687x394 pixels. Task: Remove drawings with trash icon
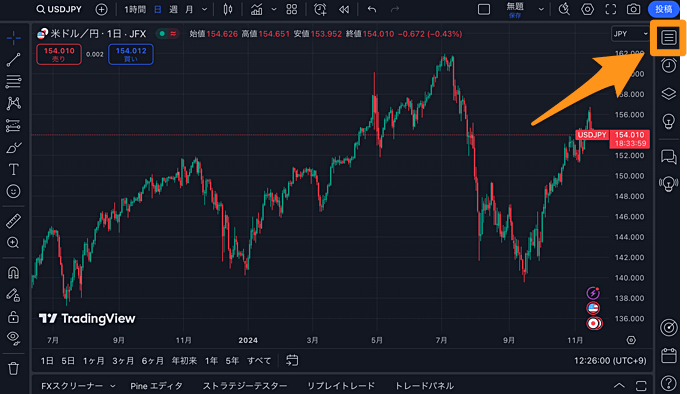14,368
